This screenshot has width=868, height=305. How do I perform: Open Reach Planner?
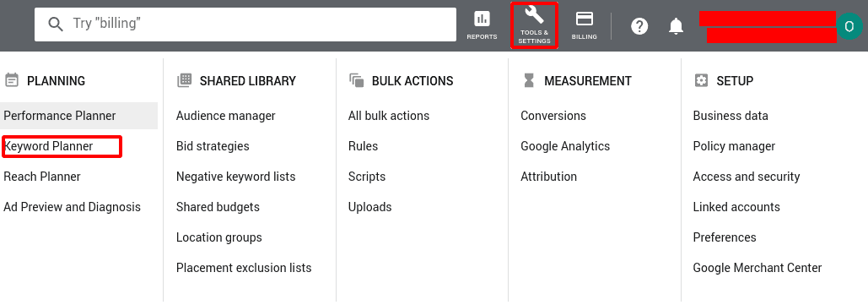click(x=42, y=177)
